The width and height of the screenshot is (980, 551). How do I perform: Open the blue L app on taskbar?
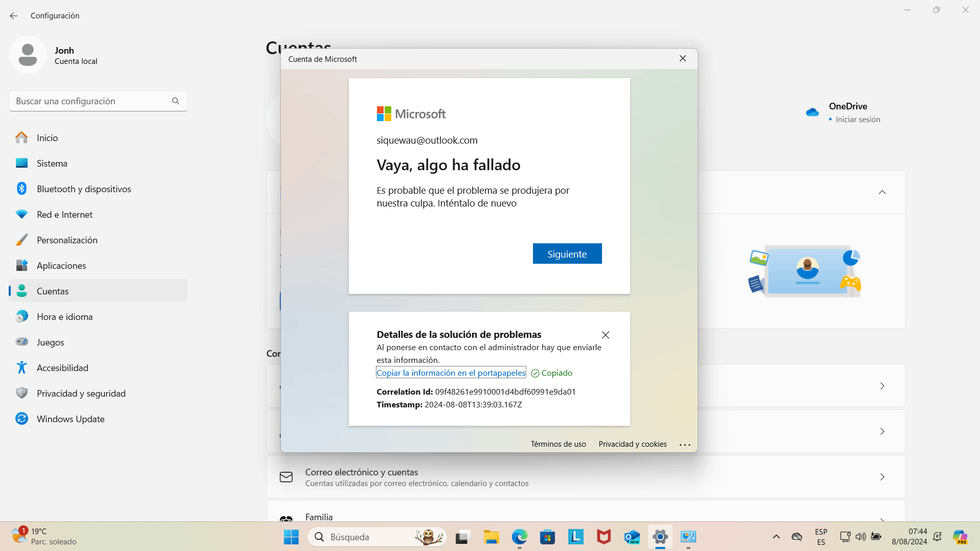(x=575, y=537)
